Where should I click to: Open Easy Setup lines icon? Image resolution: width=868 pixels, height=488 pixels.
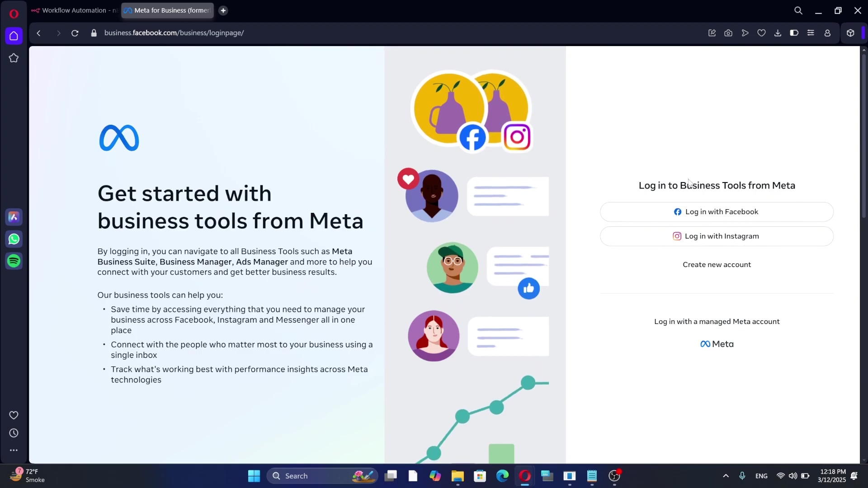coord(811,33)
